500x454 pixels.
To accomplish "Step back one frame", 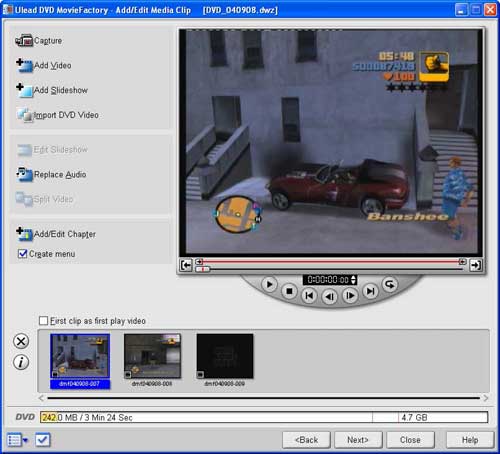I will click(330, 296).
